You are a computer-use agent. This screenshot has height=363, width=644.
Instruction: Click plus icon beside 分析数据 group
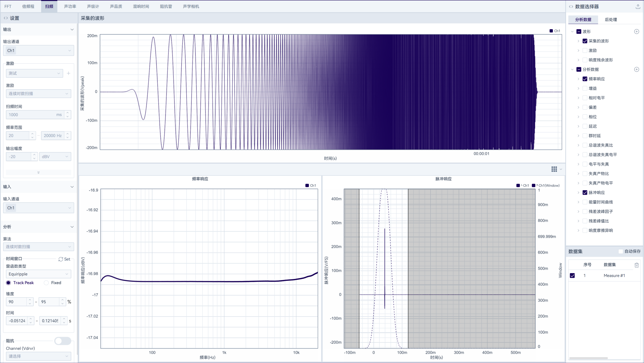click(x=636, y=70)
